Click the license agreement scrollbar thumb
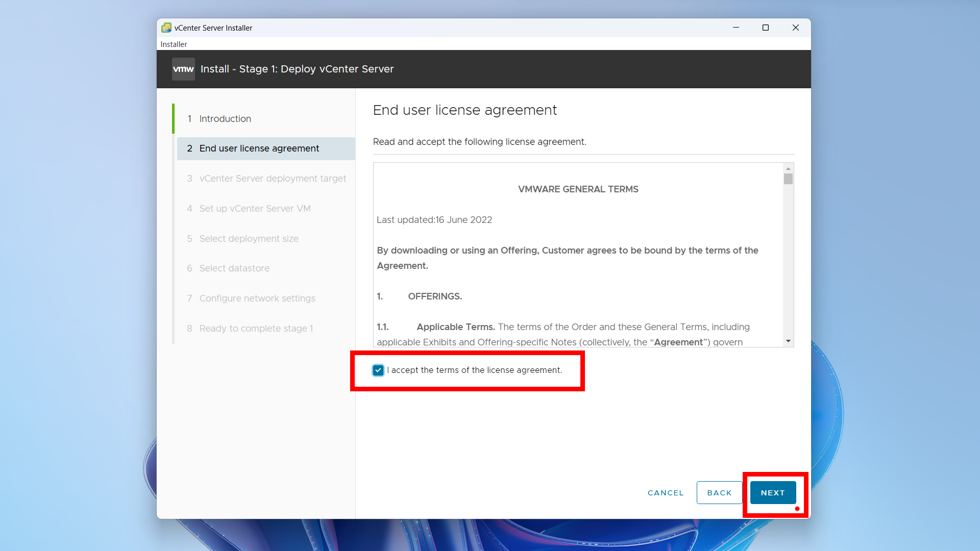The width and height of the screenshot is (980, 551). pos(788,179)
